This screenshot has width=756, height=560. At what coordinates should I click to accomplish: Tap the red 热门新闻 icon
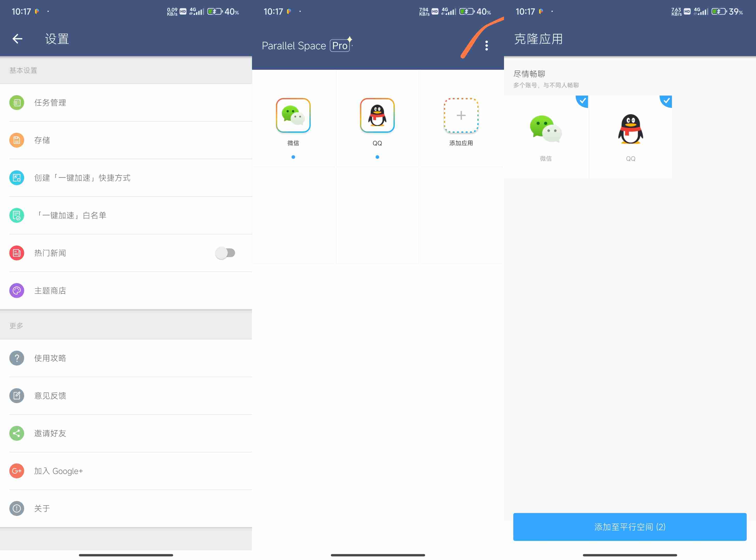17,253
